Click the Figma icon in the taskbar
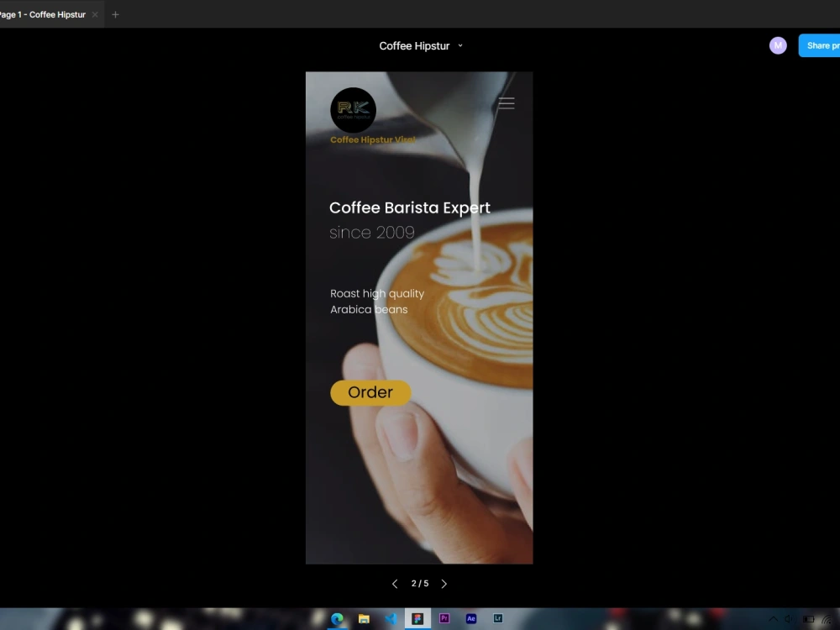Viewport: 840px width, 630px height. pyautogui.click(x=417, y=619)
